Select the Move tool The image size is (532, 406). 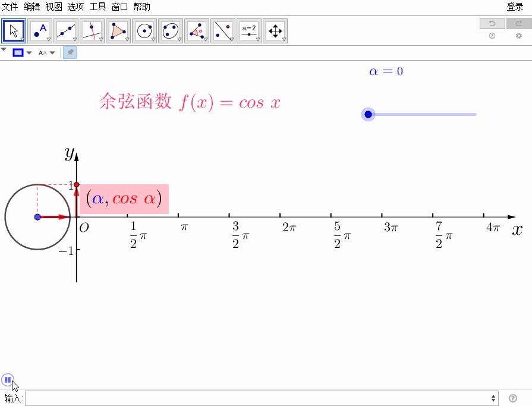click(x=14, y=30)
